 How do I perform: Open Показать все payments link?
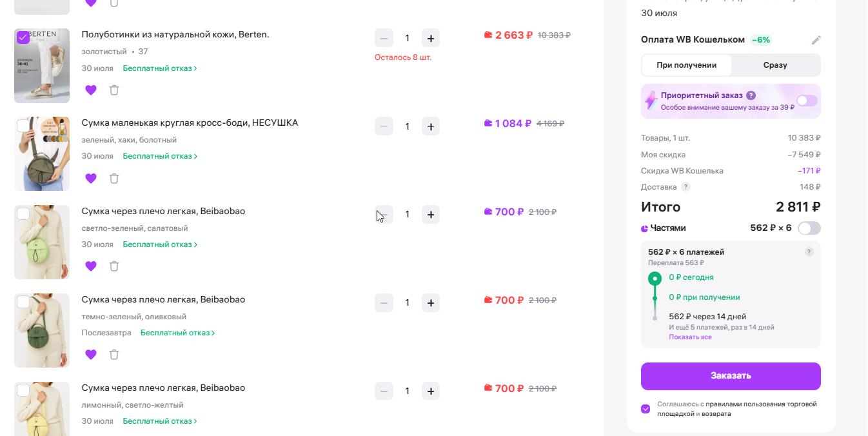click(x=690, y=337)
